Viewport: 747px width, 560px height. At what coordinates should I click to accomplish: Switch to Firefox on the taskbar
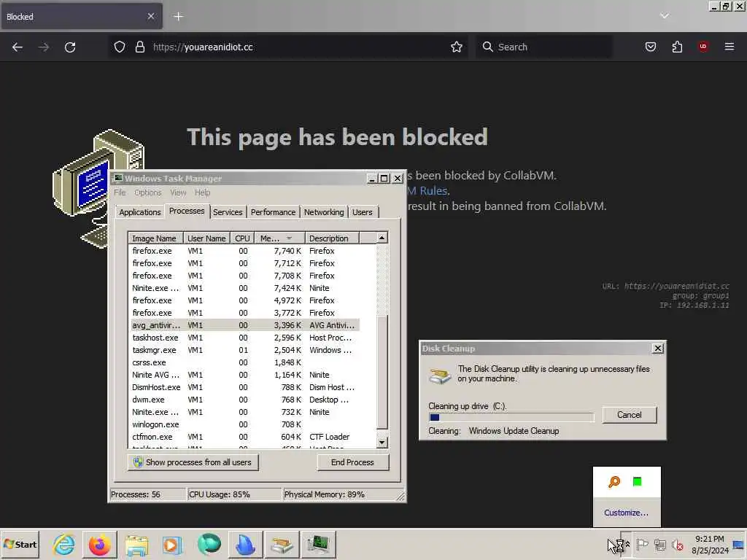[x=99, y=544]
